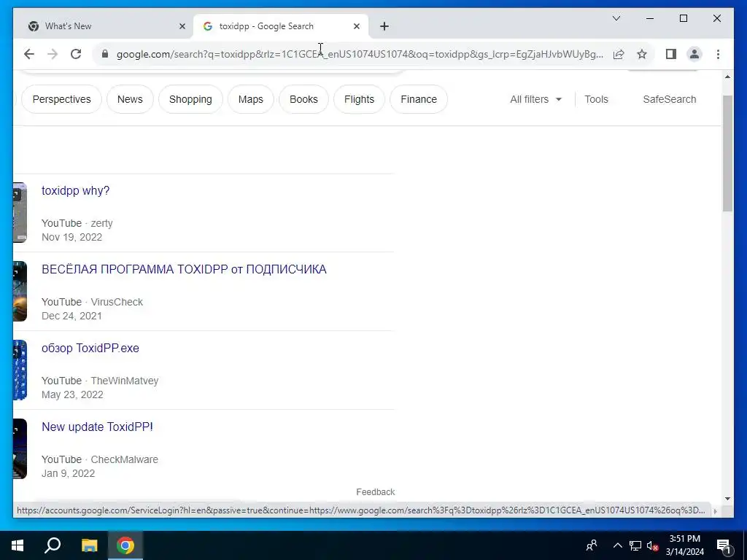Reload the Google search page
The height and width of the screenshot is (560, 747).
(76, 54)
